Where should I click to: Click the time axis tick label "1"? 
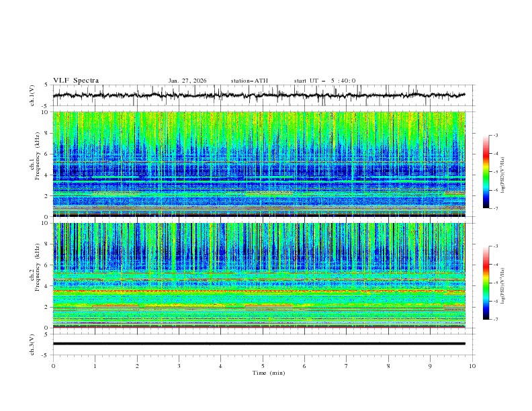[95, 366]
